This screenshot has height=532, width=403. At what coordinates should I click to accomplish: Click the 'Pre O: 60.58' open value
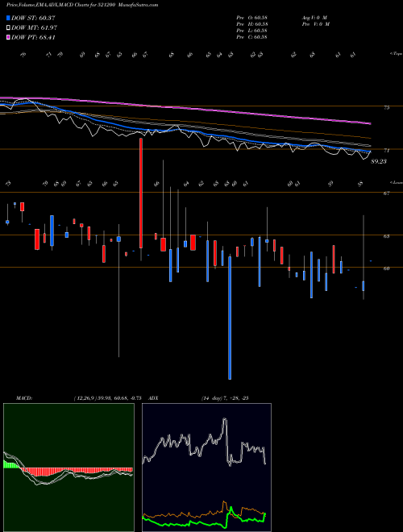253,18
